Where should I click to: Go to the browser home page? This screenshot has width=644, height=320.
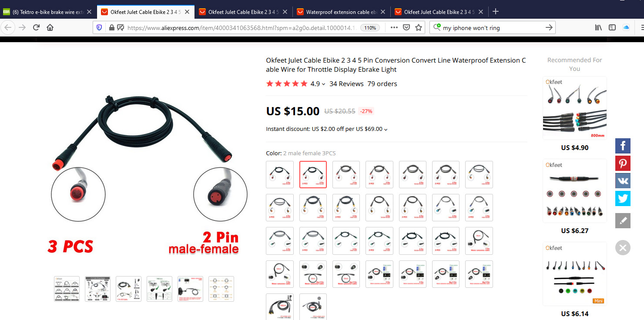[50, 27]
